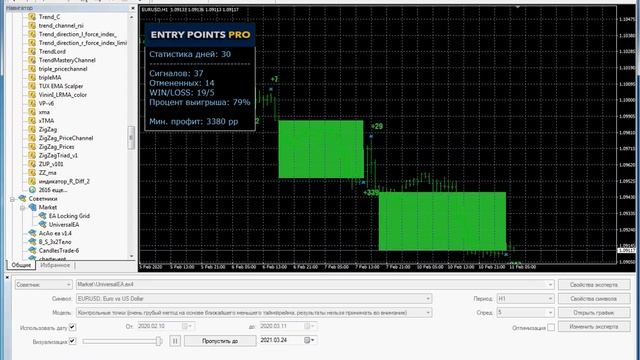
Task: Click the 'Свойства символа' button
Action: [593, 299]
